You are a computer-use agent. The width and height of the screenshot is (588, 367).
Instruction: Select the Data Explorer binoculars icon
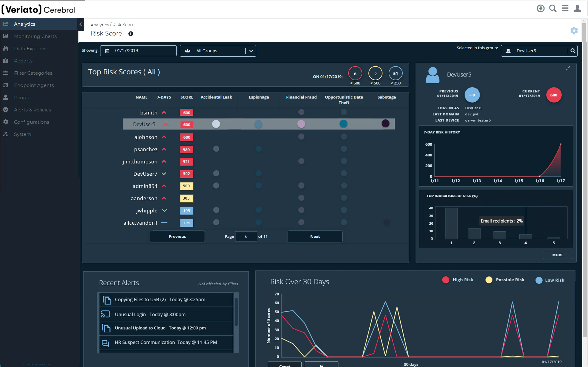click(x=6, y=48)
